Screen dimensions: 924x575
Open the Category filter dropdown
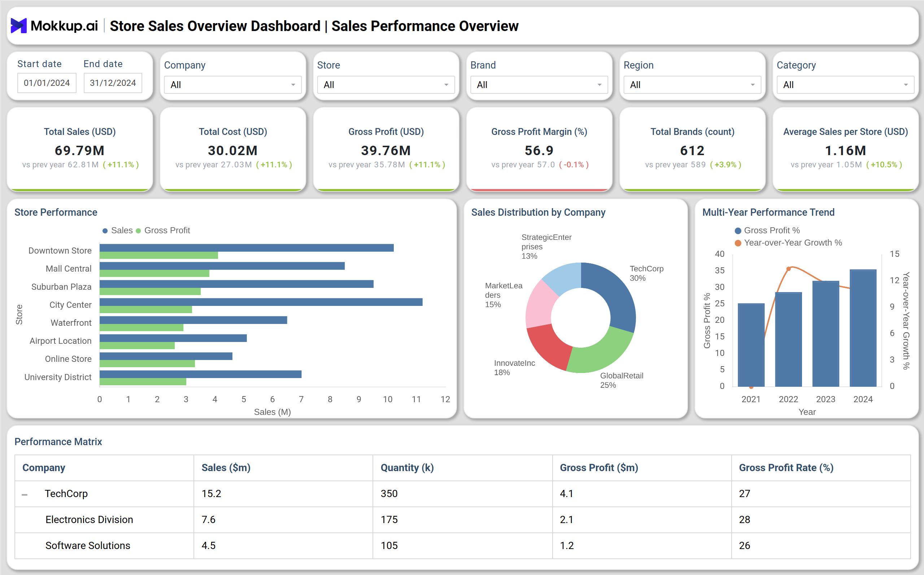845,84
